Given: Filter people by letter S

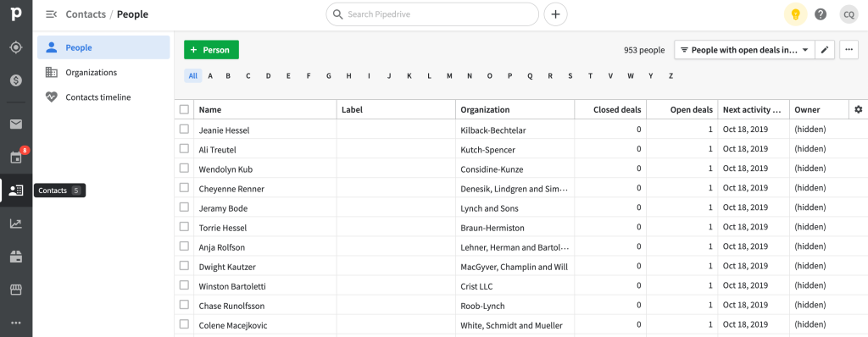Looking at the screenshot, I should click(x=570, y=76).
